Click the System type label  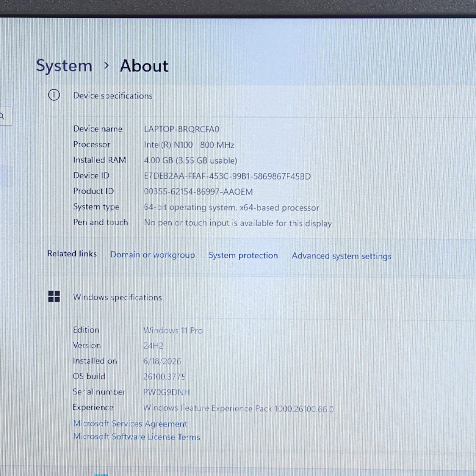[96, 207]
